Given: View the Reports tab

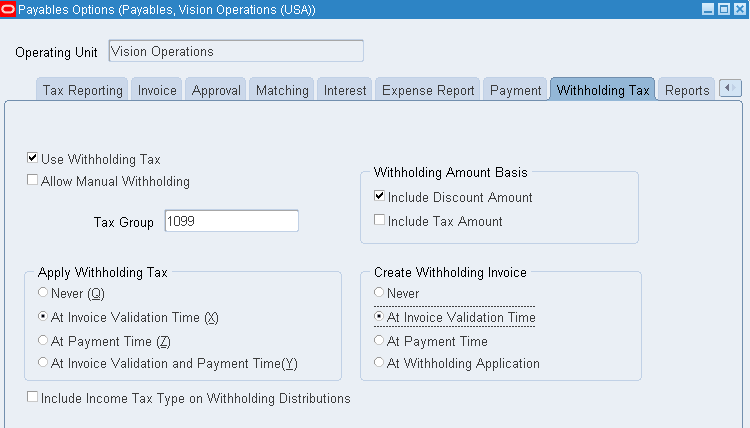Looking at the screenshot, I should [686, 90].
